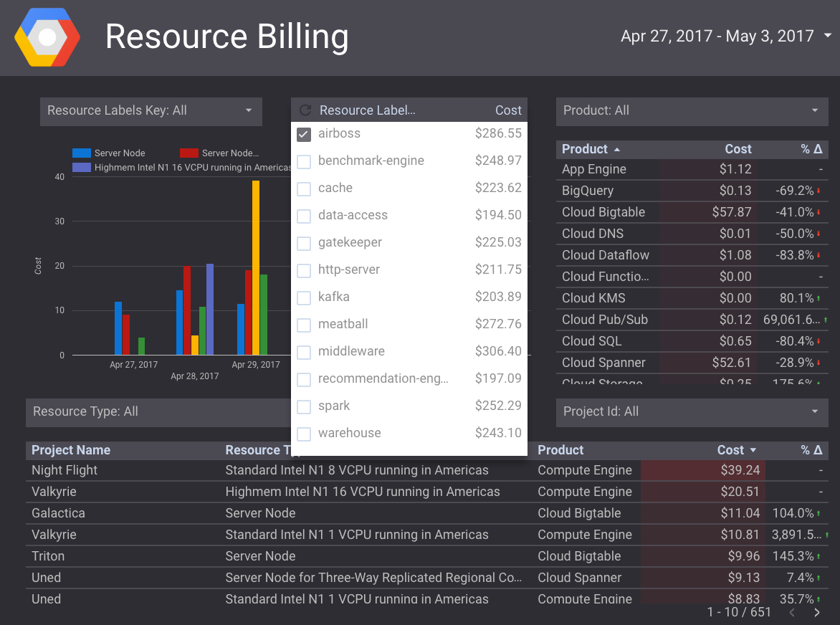Check the meatball checkbox
Viewport: 840px width, 625px height.
pos(304,325)
